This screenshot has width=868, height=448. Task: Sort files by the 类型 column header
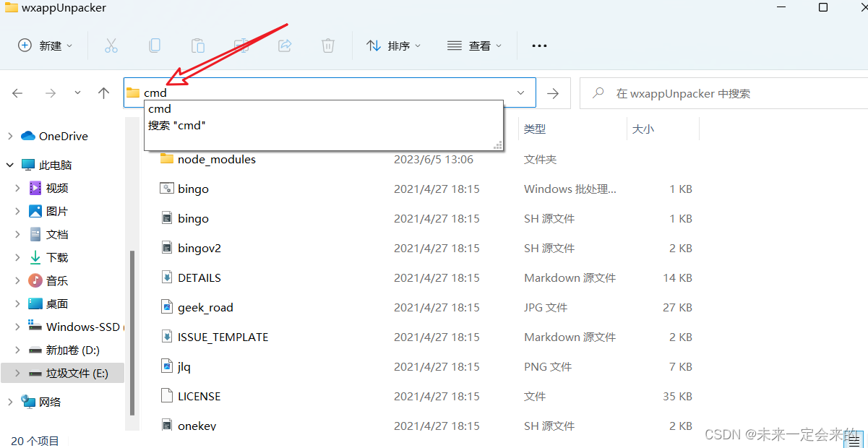[533, 128]
